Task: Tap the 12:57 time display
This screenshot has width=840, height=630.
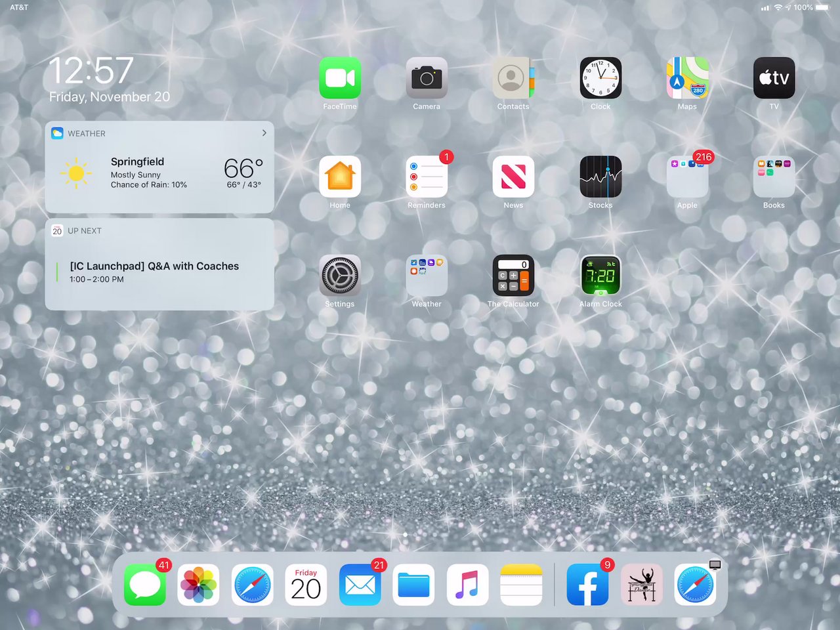Action: [91, 70]
